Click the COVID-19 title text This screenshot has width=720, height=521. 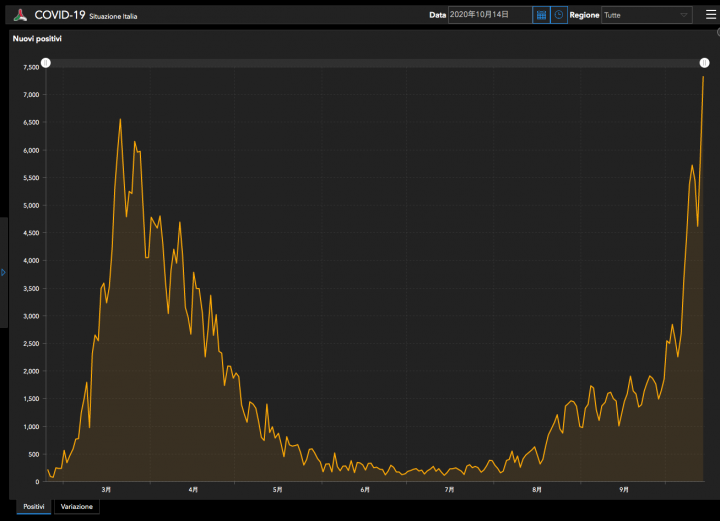click(60, 15)
